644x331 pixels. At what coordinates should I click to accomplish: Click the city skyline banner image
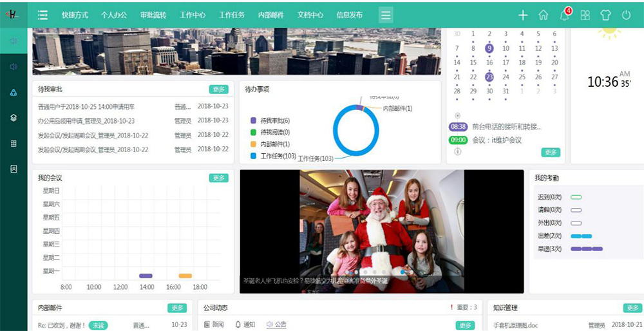(236, 52)
